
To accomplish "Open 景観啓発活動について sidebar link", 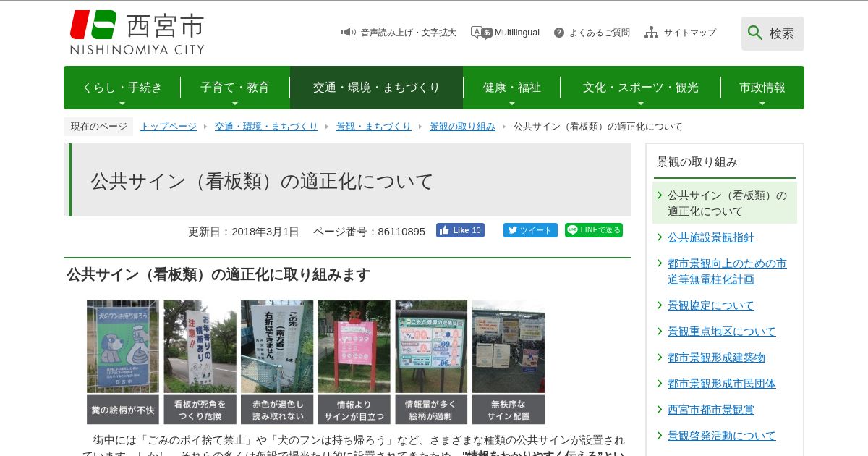I will 722,436.
